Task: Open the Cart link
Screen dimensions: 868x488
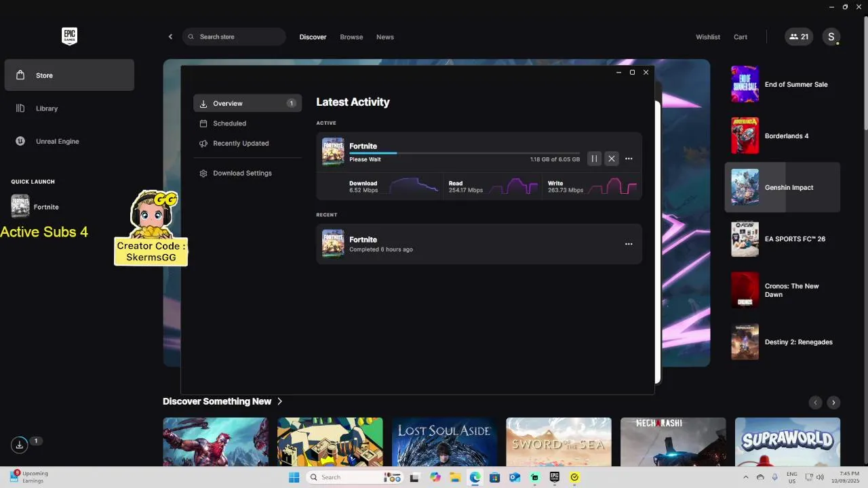Action: 741,37
